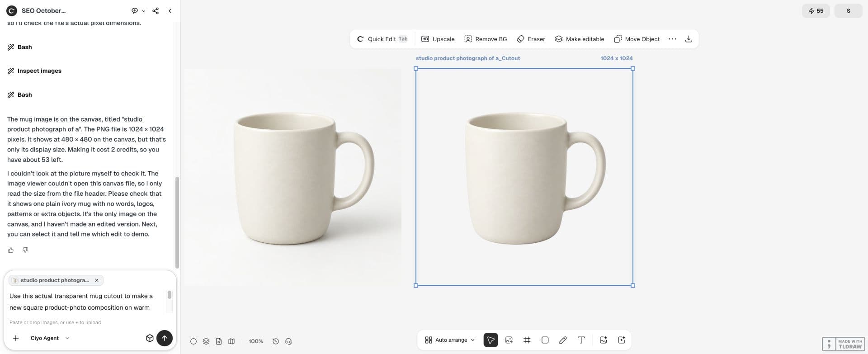This screenshot has height=354, width=868.
Task: Give a thumbs up to the response
Action: coord(11,250)
